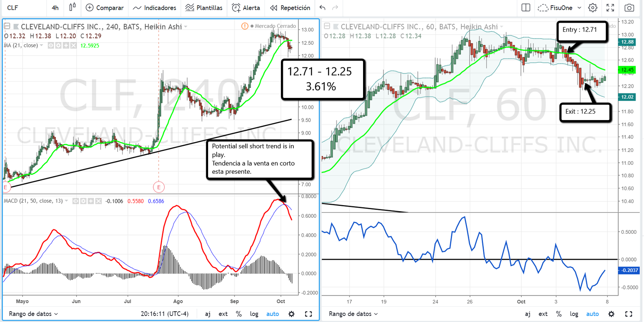The height and width of the screenshot is (322, 644).
Task: Open the Indicadores menu
Action: pyautogui.click(x=155, y=8)
